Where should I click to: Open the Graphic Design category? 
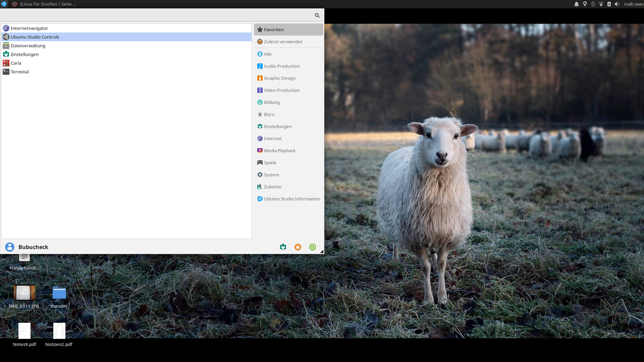tap(289, 78)
